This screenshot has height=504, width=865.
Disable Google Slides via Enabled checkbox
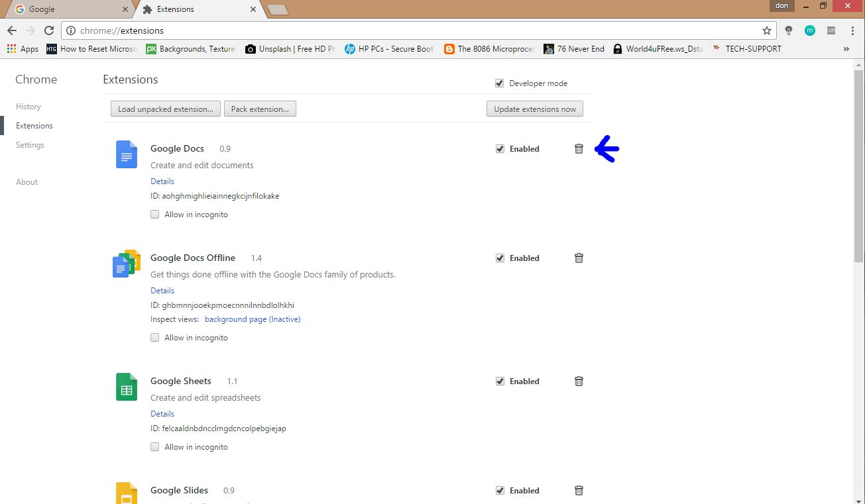pyautogui.click(x=500, y=491)
